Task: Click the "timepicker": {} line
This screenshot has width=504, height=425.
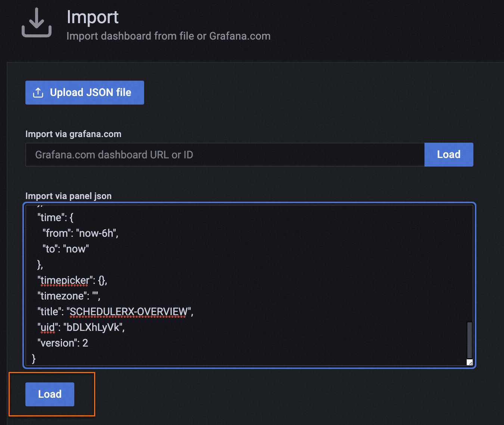Action: (72, 280)
